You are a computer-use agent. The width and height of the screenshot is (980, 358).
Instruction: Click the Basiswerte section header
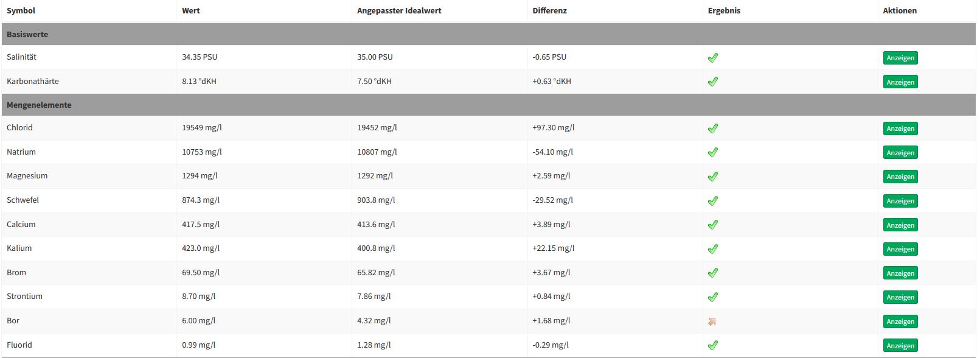coord(27,35)
